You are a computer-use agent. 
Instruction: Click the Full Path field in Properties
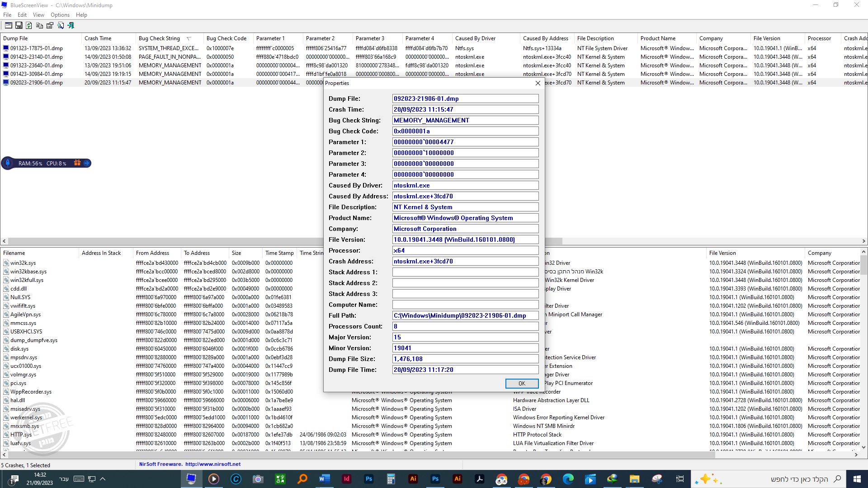tap(465, 315)
